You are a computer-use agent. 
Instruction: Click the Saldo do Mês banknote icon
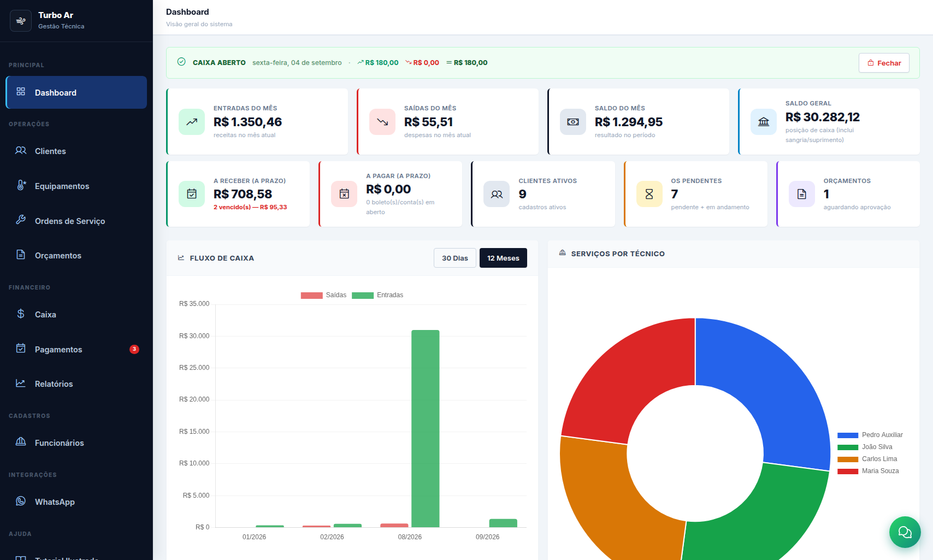click(x=573, y=122)
